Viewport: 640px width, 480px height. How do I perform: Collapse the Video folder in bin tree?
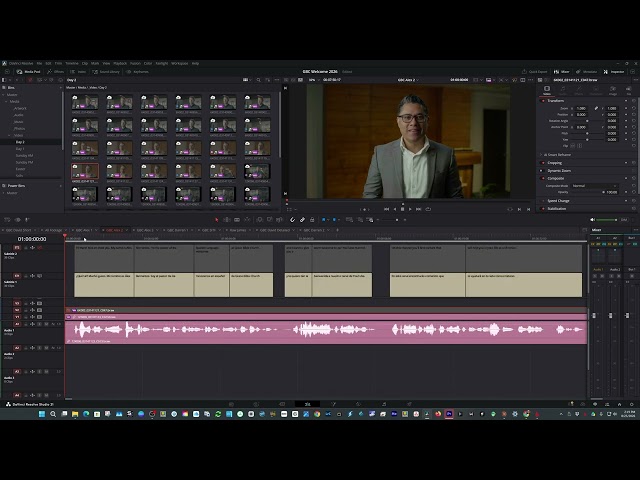pos(9,135)
